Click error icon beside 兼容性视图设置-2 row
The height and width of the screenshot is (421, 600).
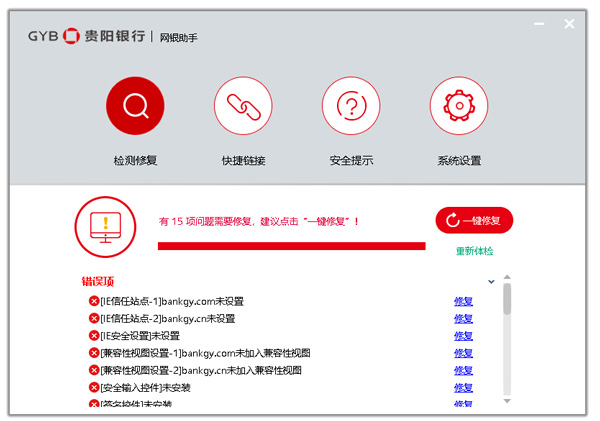point(94,370)
